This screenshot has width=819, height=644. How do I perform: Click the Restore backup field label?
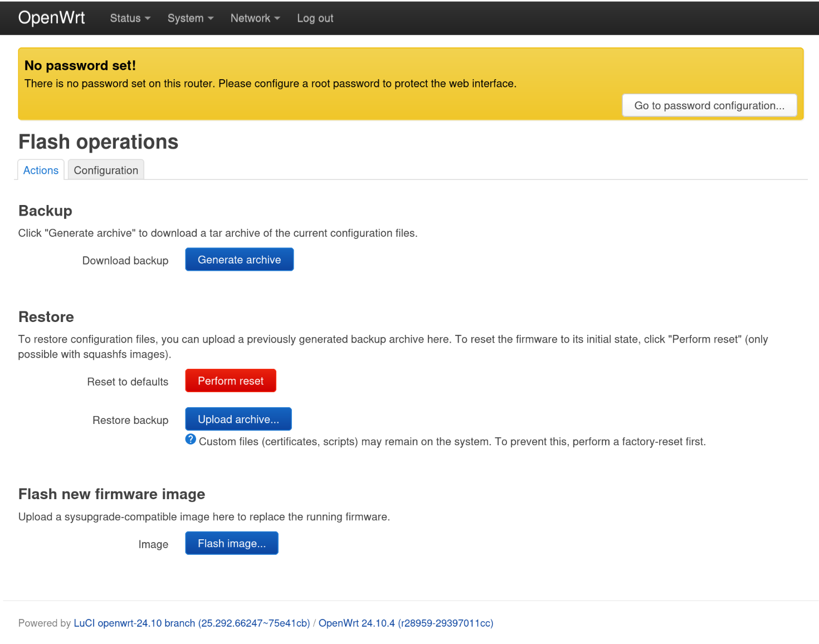(x=130, y=421)
